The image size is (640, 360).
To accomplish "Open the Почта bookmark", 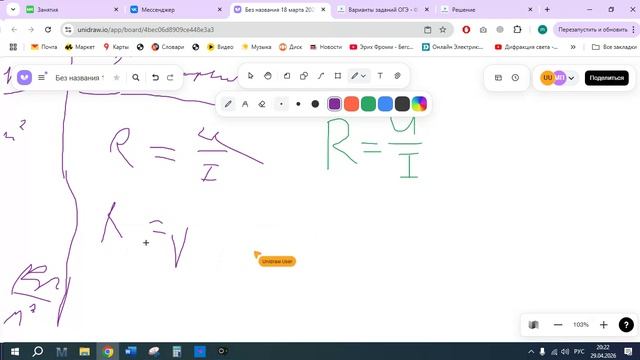I will tap(44, 47).
